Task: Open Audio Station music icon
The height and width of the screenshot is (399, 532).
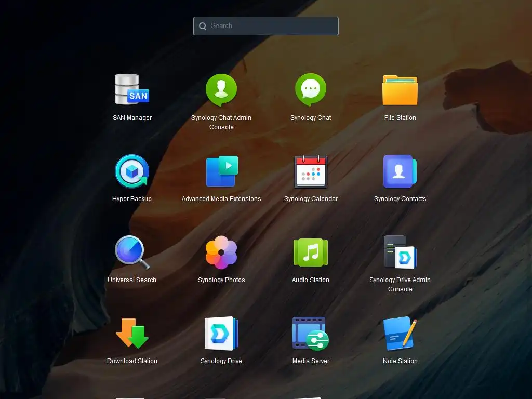Action: 311,252
